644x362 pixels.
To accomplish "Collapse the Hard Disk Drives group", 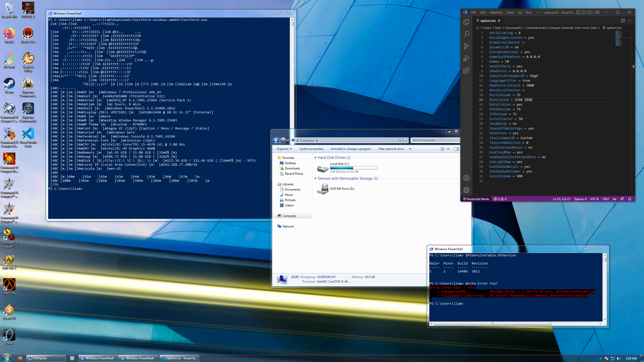I will click(x=315, y=158).
